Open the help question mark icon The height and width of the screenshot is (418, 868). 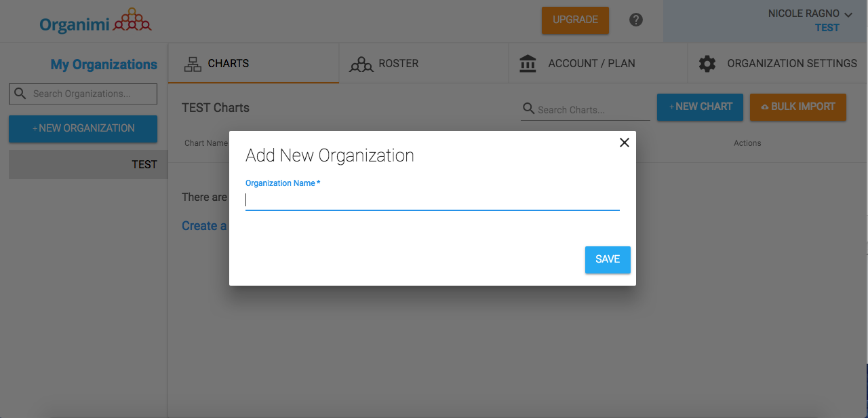tap(636, 20)
